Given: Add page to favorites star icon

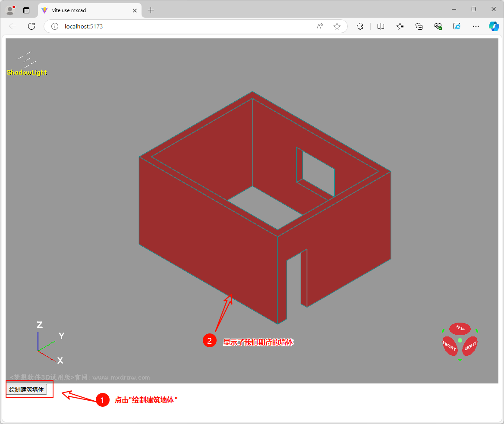Looking at the screenshot, I should tap(337, 26).
